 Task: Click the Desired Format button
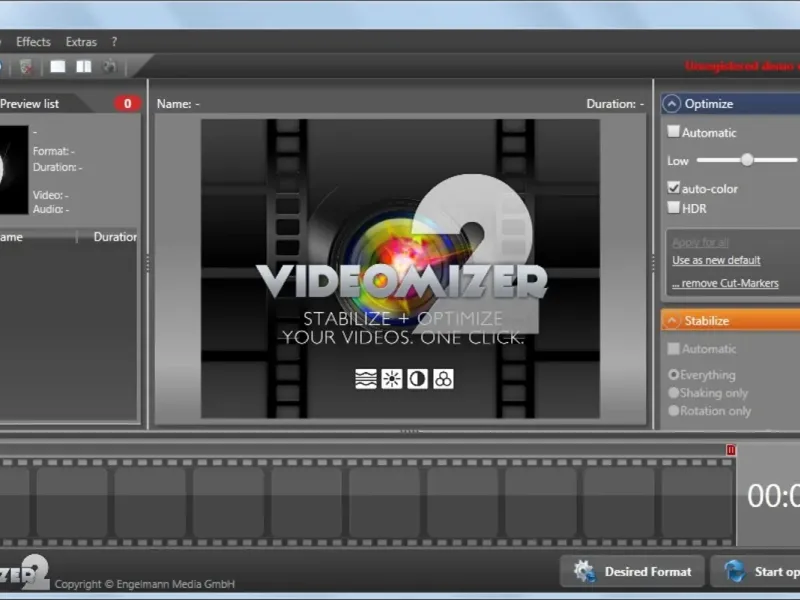[632, 571]
